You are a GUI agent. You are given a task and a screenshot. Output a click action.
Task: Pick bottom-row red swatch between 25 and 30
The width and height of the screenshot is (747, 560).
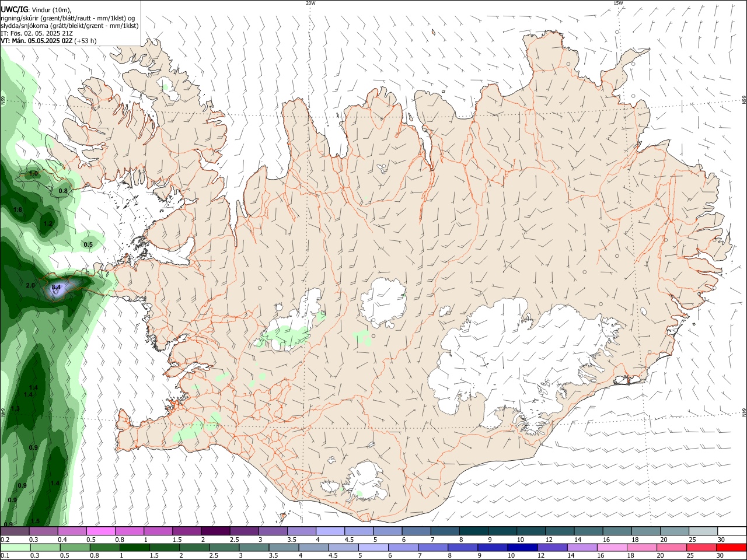701,548
